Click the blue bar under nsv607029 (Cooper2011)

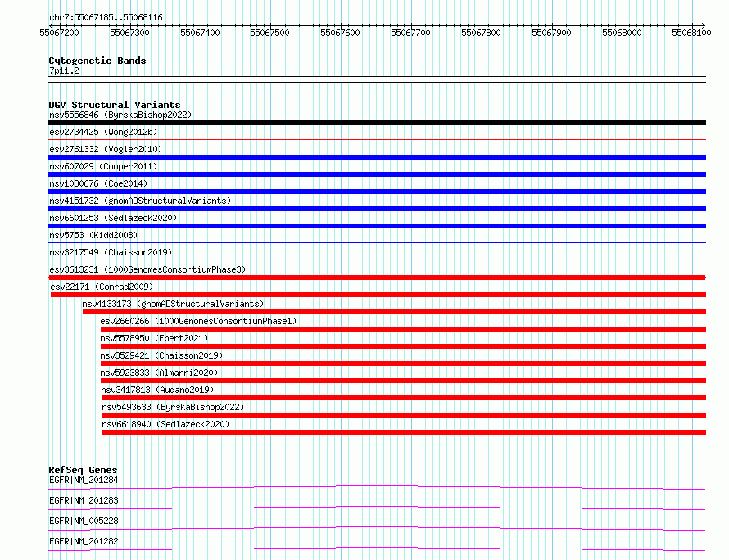[377, 174]
